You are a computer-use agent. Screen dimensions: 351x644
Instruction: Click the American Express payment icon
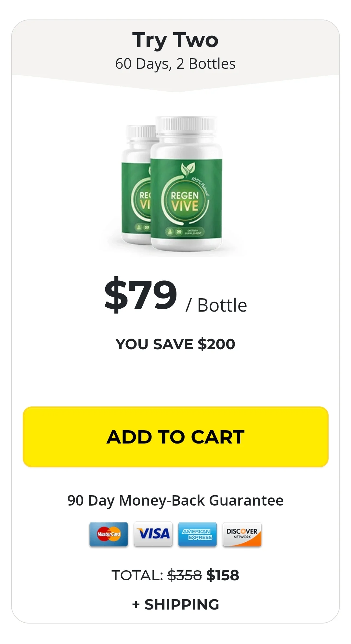click(x=198, y=535)
